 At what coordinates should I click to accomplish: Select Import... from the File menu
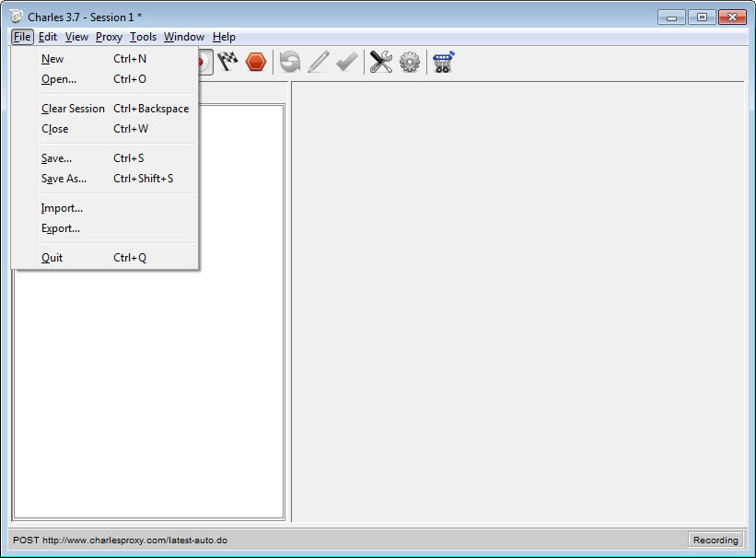[x=105, y=208]
